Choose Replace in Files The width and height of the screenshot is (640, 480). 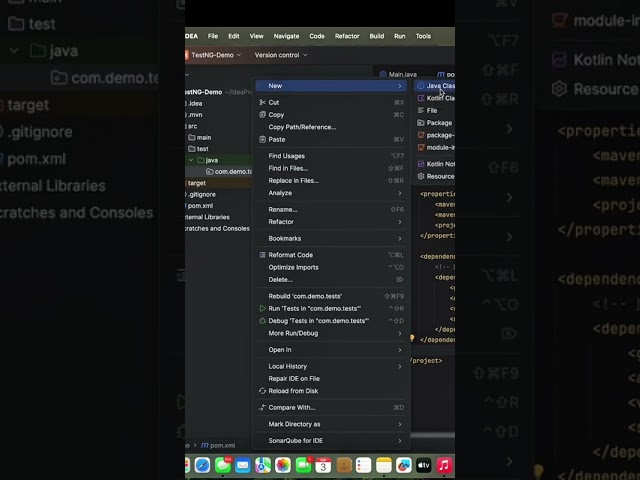[331, 181]
